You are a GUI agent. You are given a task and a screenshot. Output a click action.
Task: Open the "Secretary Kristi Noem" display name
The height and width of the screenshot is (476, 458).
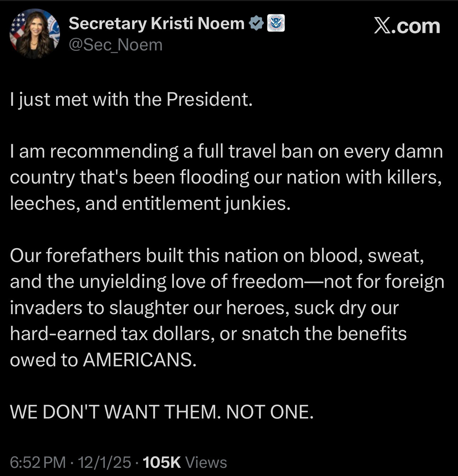(x=157, y=23)
